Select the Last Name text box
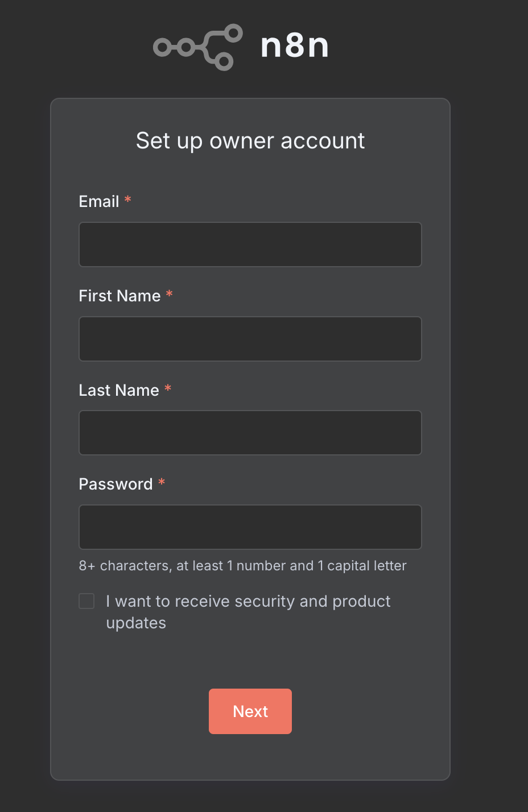 [x=250, y=433]
